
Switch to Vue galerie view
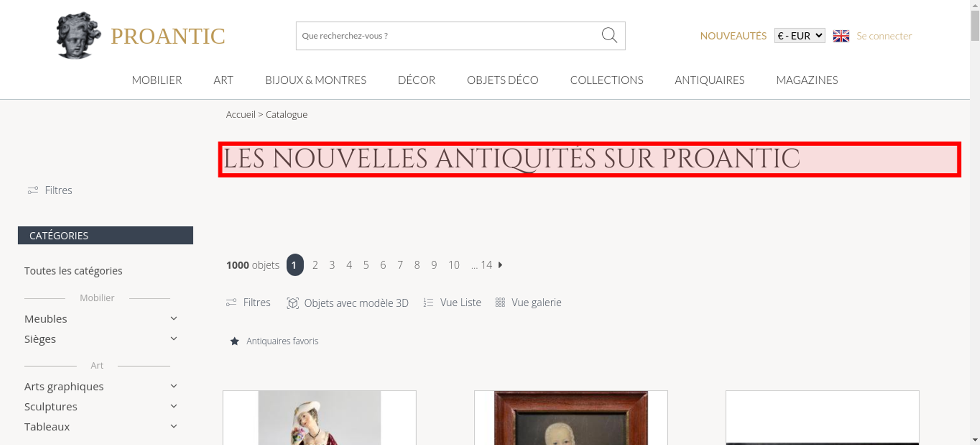click(x=528, y=302)
